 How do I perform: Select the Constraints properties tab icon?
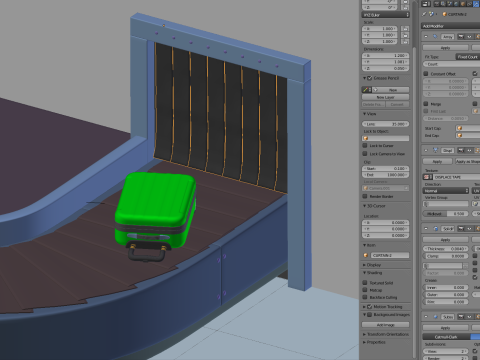pos(469,4)
